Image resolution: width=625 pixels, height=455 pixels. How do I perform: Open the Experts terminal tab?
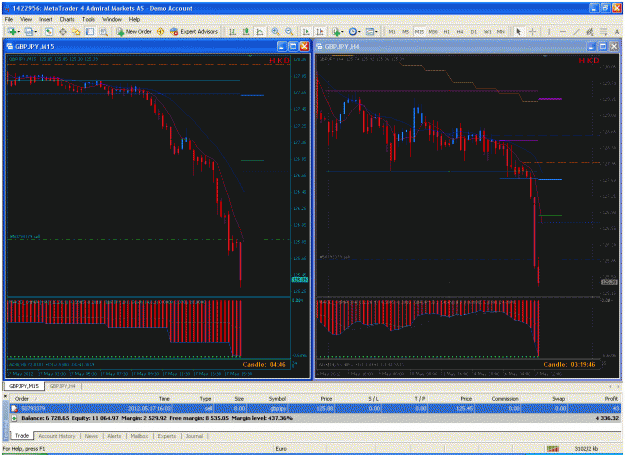167,436
